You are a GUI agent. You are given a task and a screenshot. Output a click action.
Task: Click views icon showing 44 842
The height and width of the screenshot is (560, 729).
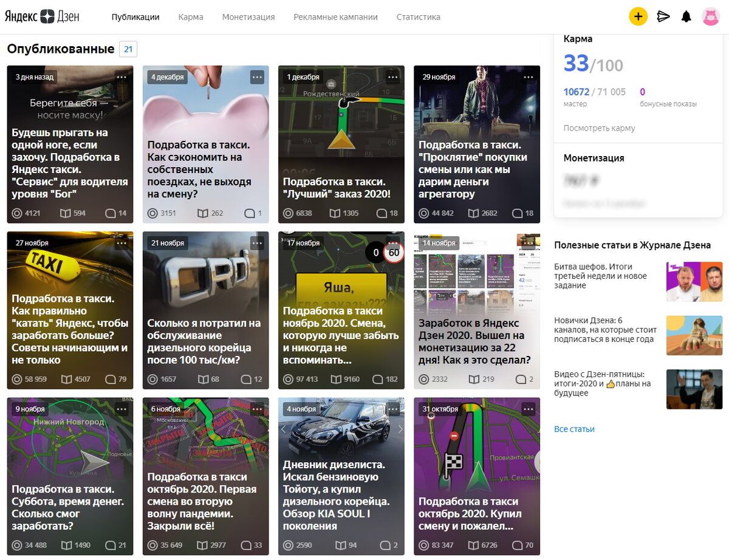424,213
